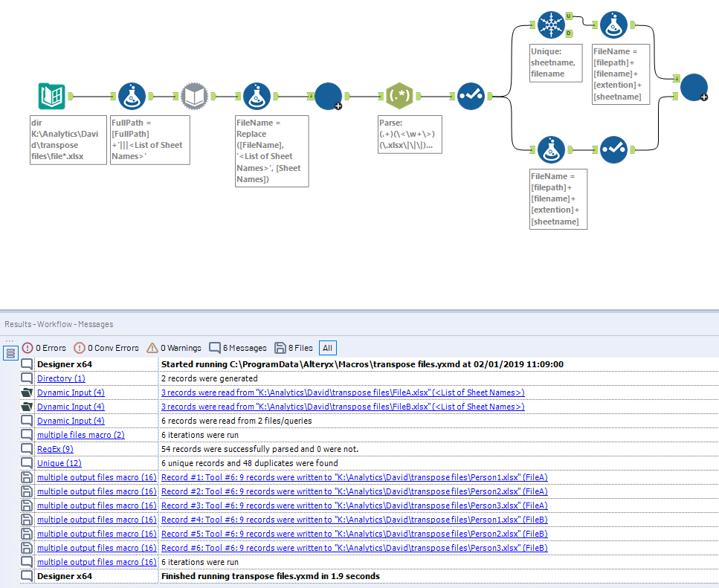
Task: Select the FullPath Formula tool
Action: (130, 97)
